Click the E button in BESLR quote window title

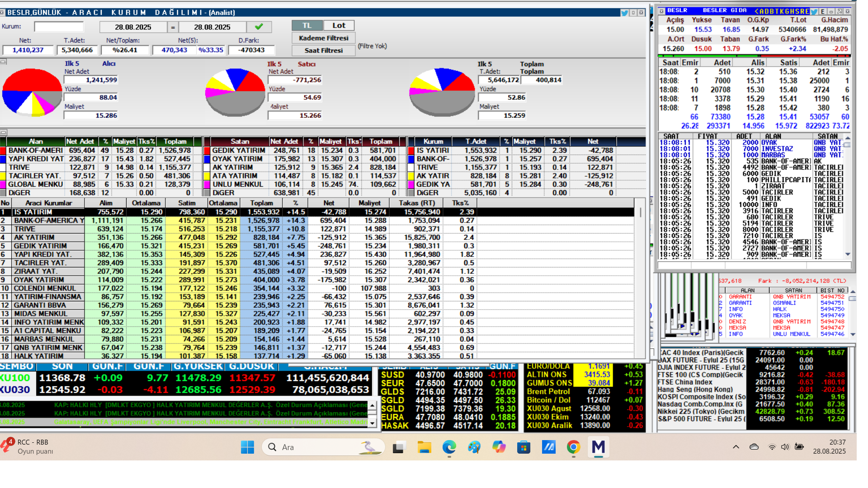coord(822,11)
